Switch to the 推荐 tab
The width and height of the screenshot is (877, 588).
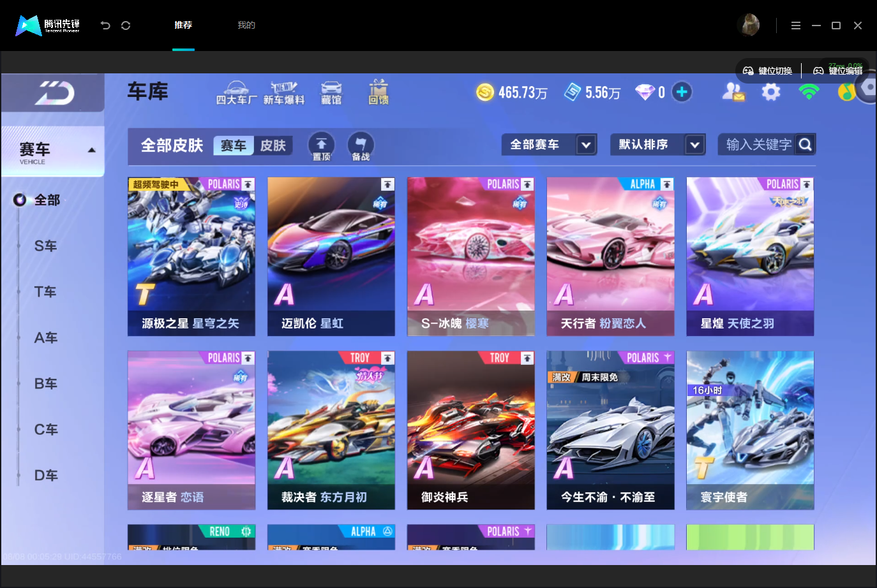tap(183, 26)
